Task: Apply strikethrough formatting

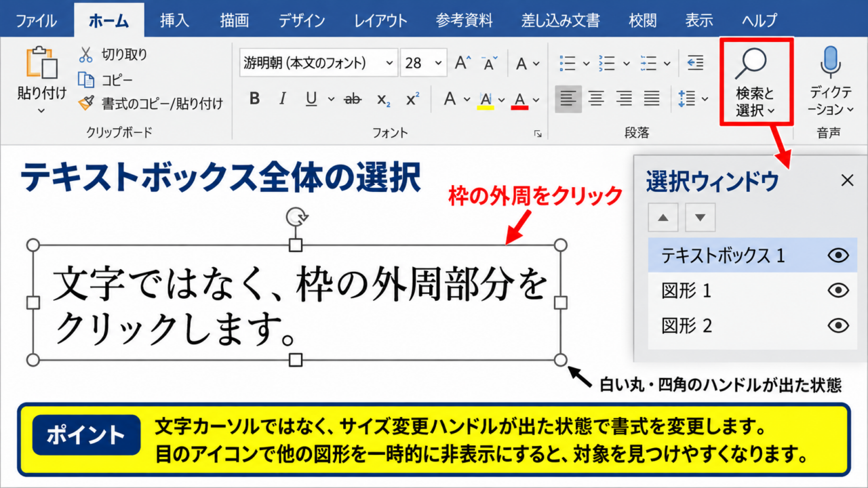Action: (x=353, y=100)
